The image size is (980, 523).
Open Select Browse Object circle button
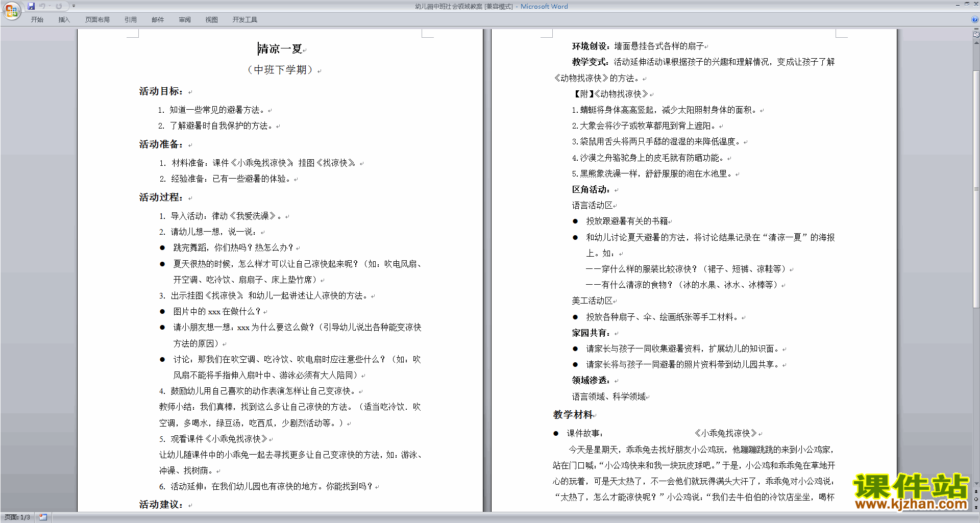[976, 500]
